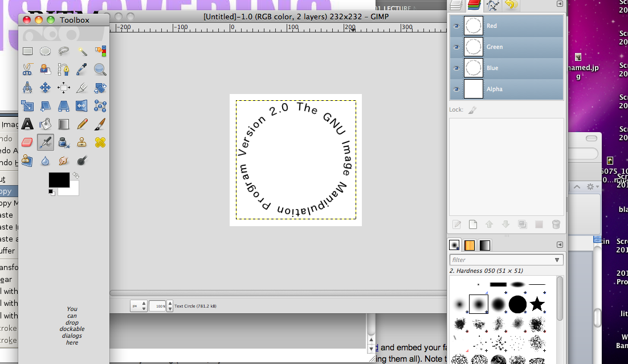Switch to the Brushes tab
The image size is (628, 364).
(454, 245)
